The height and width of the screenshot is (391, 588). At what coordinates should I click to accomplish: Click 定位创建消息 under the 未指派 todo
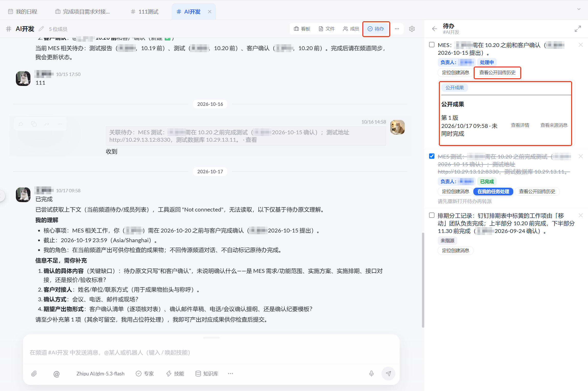click(455, 251)
